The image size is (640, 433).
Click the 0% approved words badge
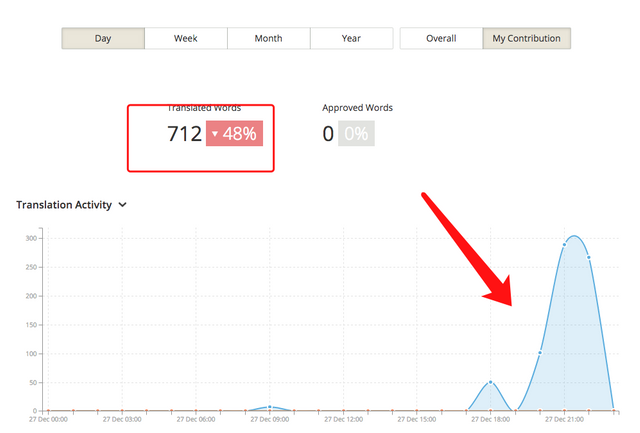tap(356, 133)
